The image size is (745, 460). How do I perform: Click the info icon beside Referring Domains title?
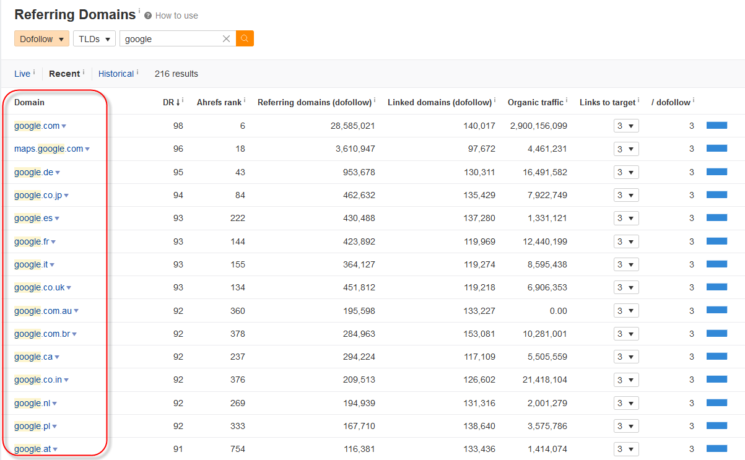pos(139,10)
